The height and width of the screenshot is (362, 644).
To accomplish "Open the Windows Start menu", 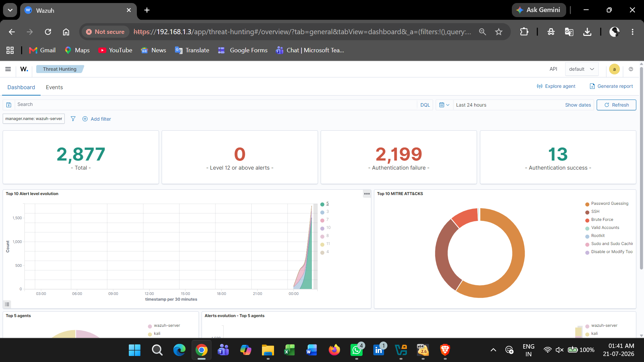I will coord(135,350).
